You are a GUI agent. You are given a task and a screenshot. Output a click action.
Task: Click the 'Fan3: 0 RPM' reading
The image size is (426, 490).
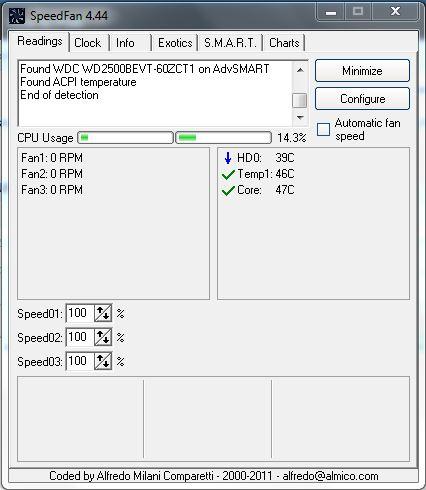click(x=52, y=190)
